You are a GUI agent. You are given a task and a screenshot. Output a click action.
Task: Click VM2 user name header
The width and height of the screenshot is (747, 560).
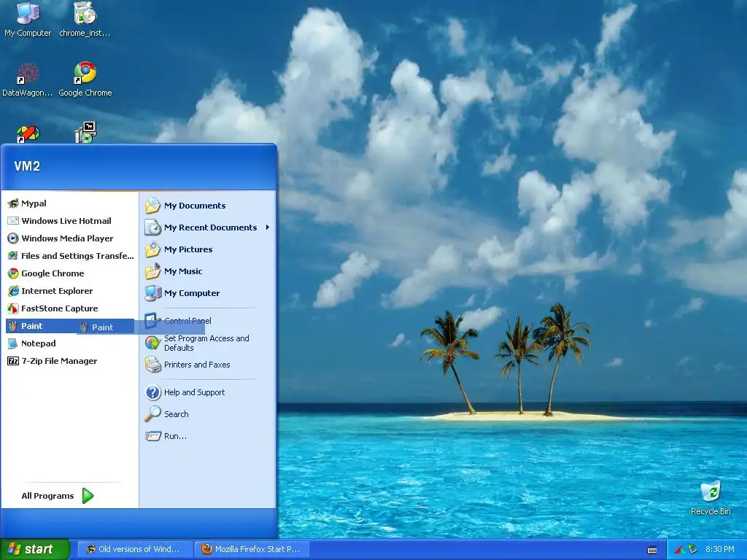27,166
